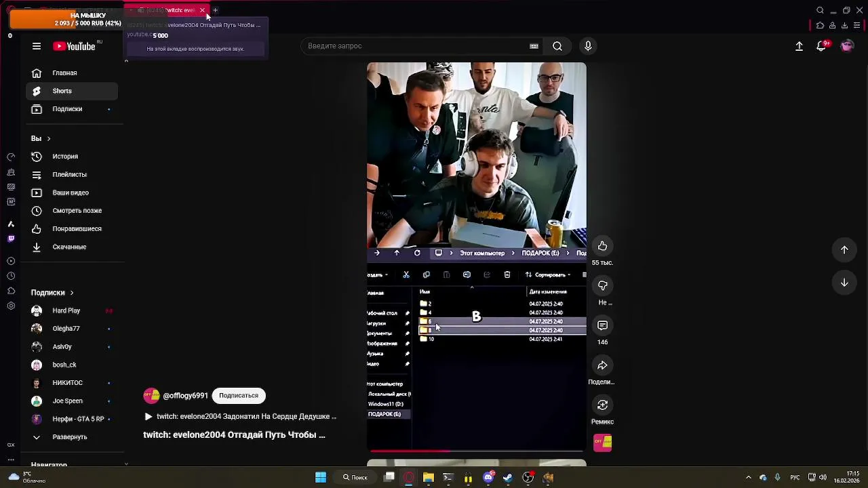This screenshot has height=488, width=868.
Task: Open the on-screen keyboard in search box
Action: pos(534,46)
